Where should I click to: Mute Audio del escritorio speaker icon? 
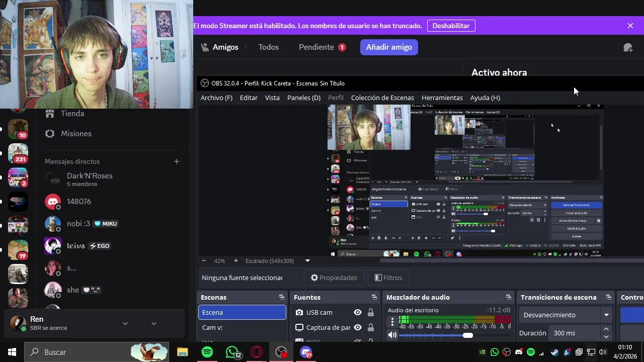392,335
